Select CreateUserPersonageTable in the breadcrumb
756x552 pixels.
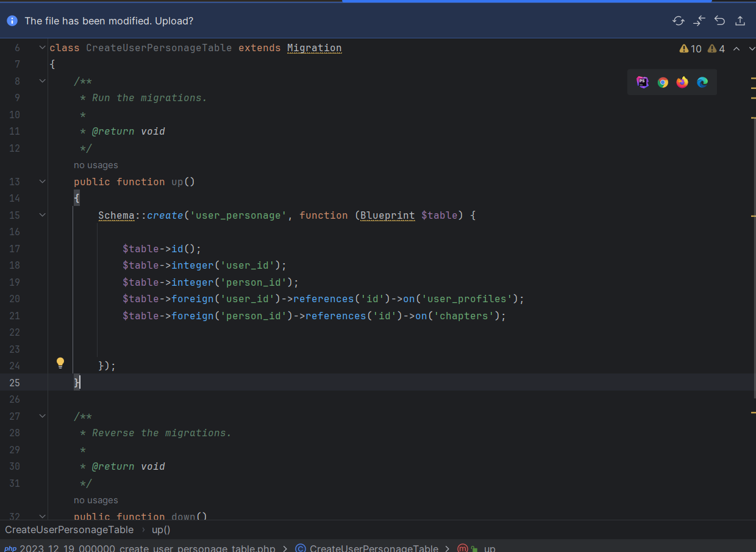[69, 529]
